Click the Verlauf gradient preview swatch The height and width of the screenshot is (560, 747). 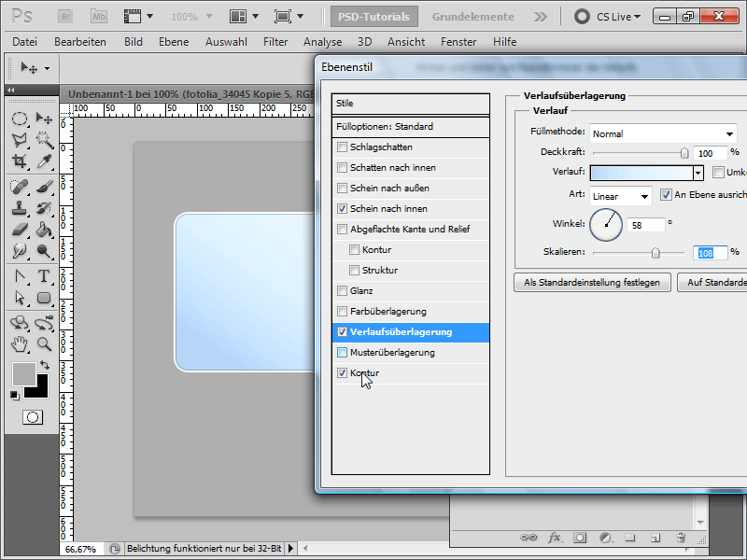pyautogui.click(x=641, y=173)
